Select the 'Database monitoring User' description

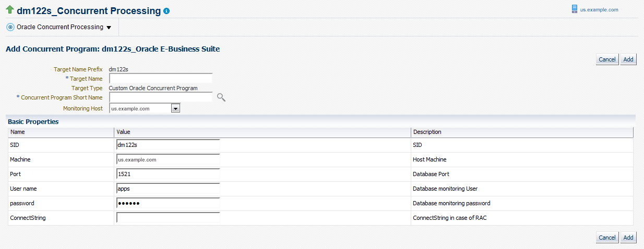click(x=445, y=189)
